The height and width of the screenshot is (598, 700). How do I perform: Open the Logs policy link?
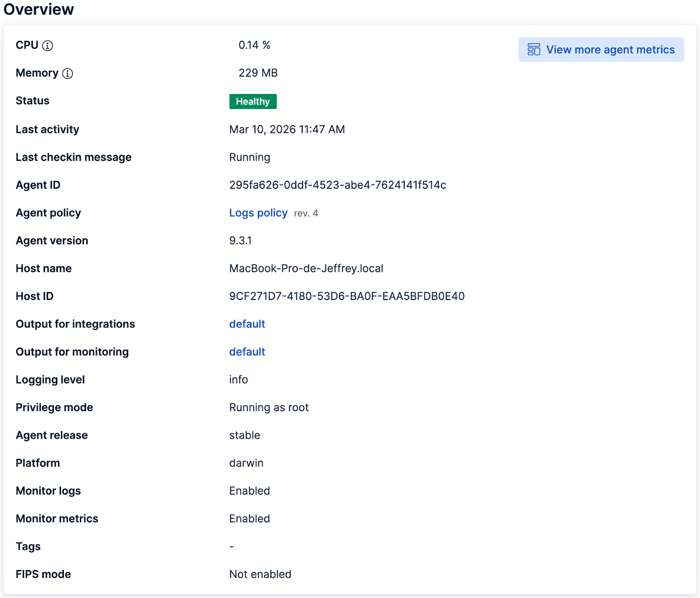click(258, 213)
